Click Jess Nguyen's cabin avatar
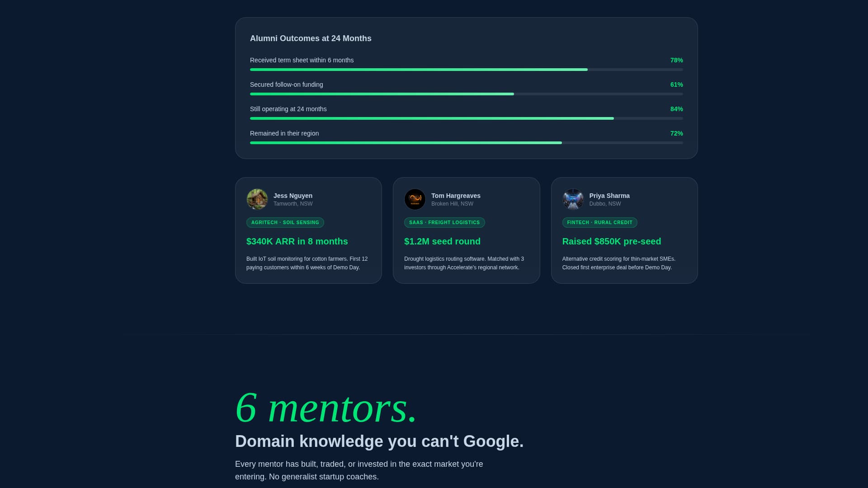The image size is (868, 488). (257, 199)
